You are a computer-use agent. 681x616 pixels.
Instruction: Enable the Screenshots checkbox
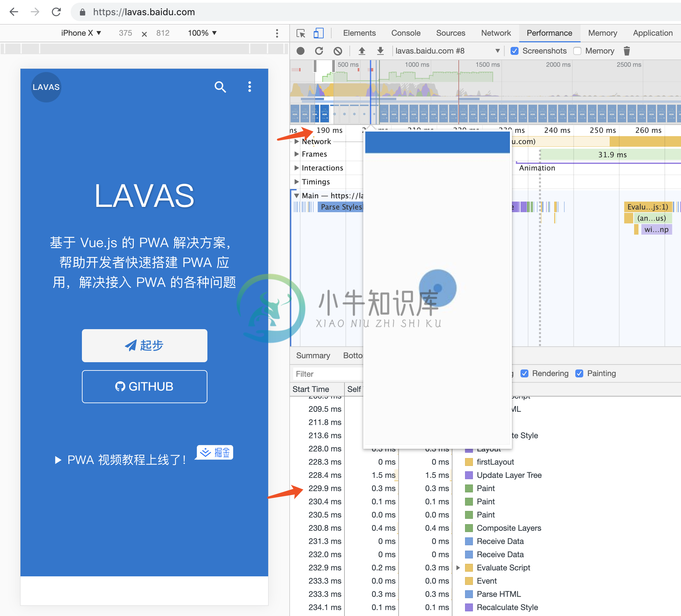click(515, 51)
